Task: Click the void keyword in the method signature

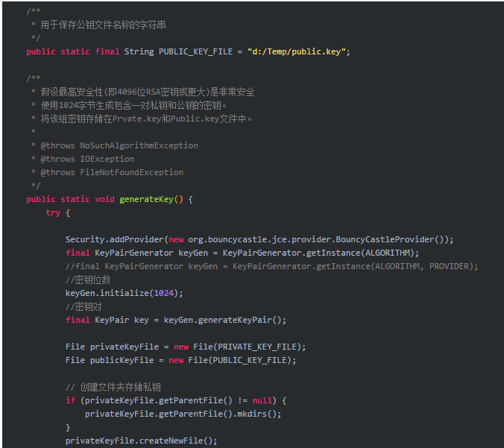Action: tap(104, 199)
